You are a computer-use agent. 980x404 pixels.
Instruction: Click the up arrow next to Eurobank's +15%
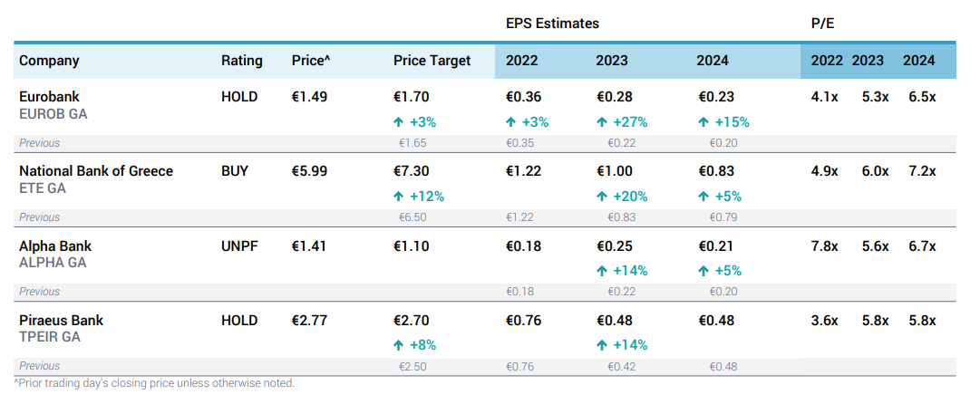(703, 122)
